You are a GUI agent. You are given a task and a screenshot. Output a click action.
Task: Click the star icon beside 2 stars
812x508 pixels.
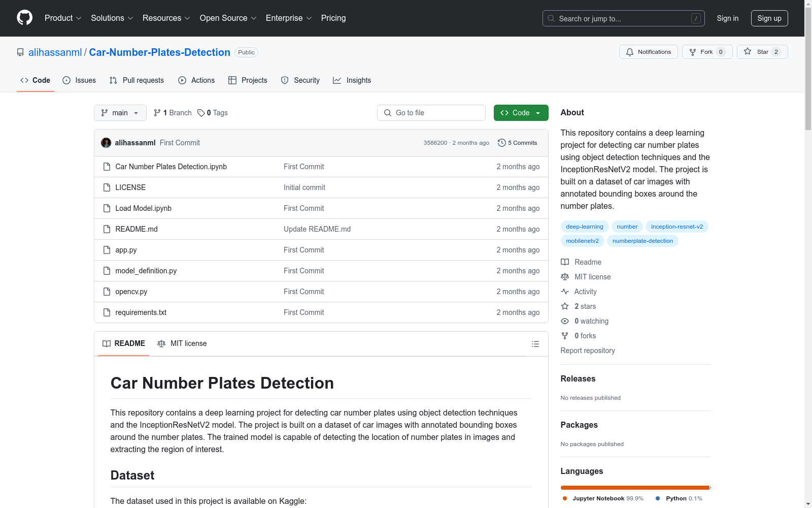pos(565,306)
